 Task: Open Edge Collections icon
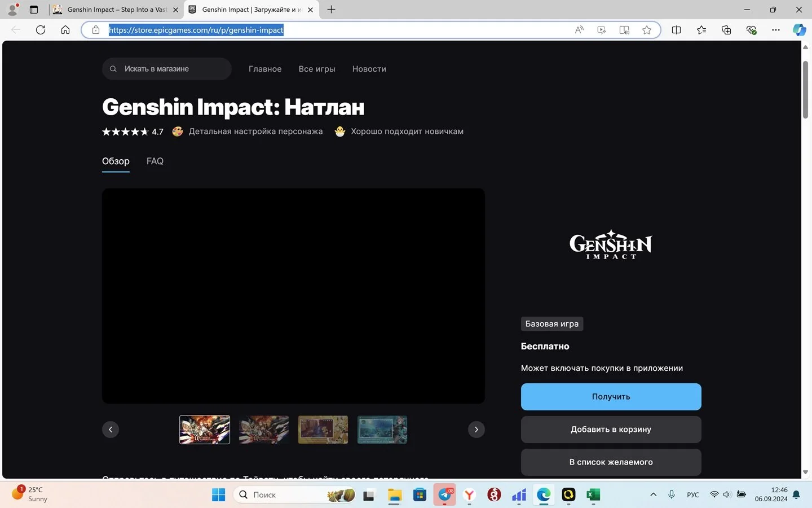(726, 30)
